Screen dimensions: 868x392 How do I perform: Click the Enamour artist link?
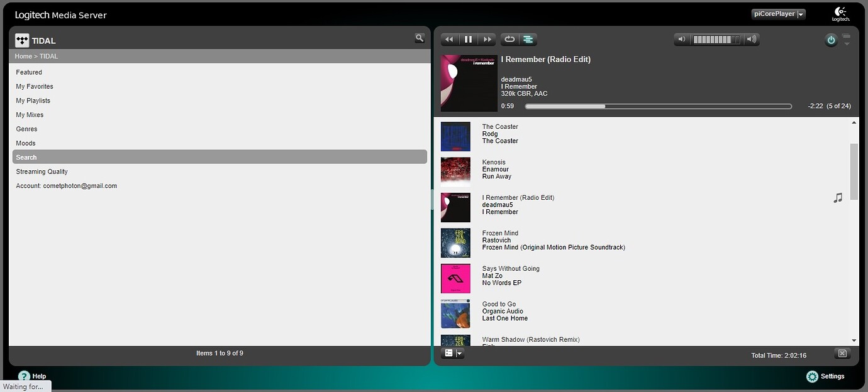496,170
